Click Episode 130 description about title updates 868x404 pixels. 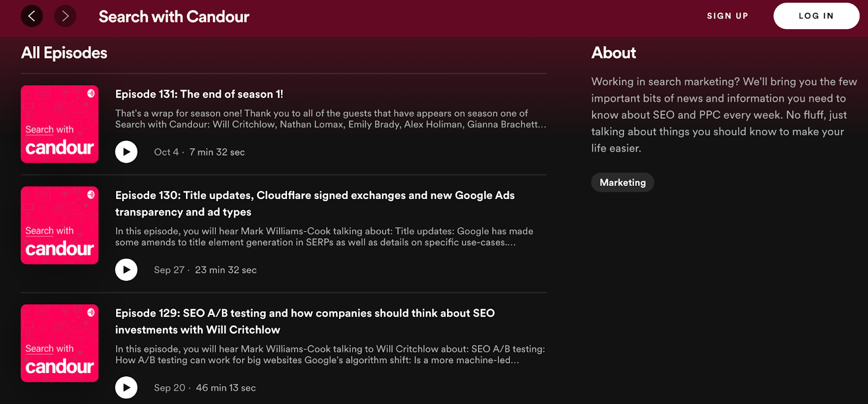click(x=324, y=236)
